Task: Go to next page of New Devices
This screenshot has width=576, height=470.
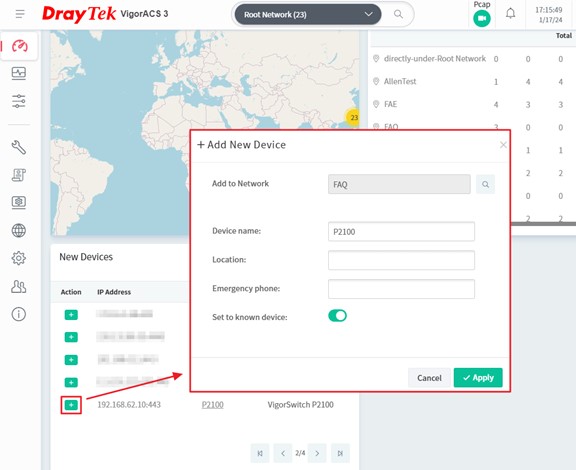Action: coord(317,453)
